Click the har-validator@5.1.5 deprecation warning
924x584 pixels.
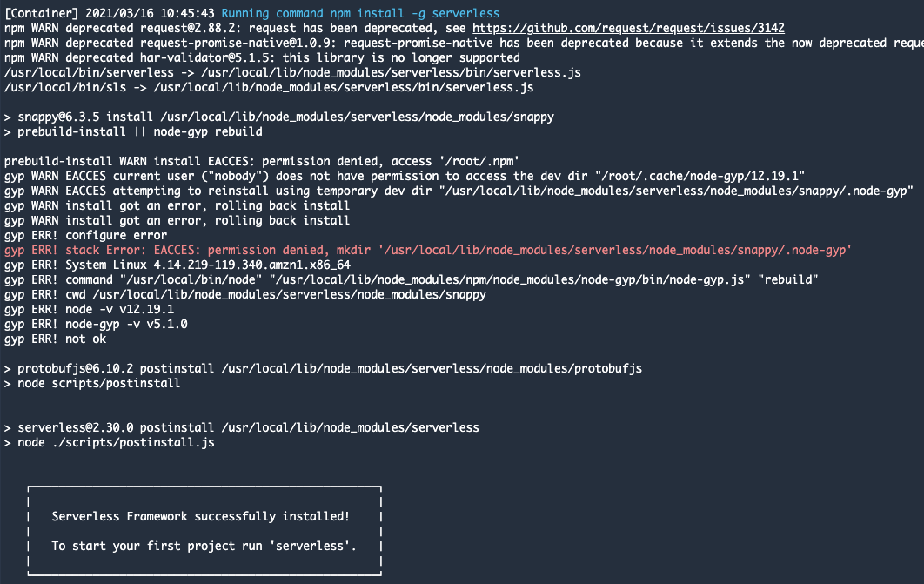262,57
